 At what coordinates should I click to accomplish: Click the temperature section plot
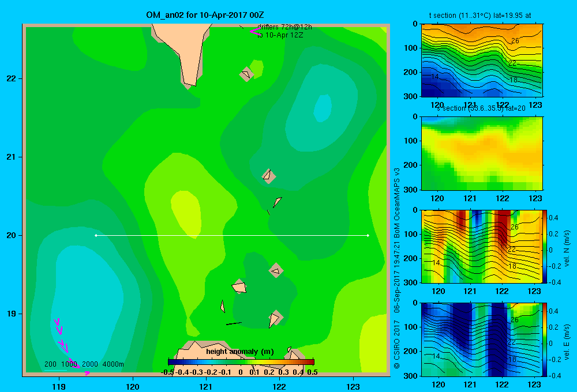(x=482, y=61)
